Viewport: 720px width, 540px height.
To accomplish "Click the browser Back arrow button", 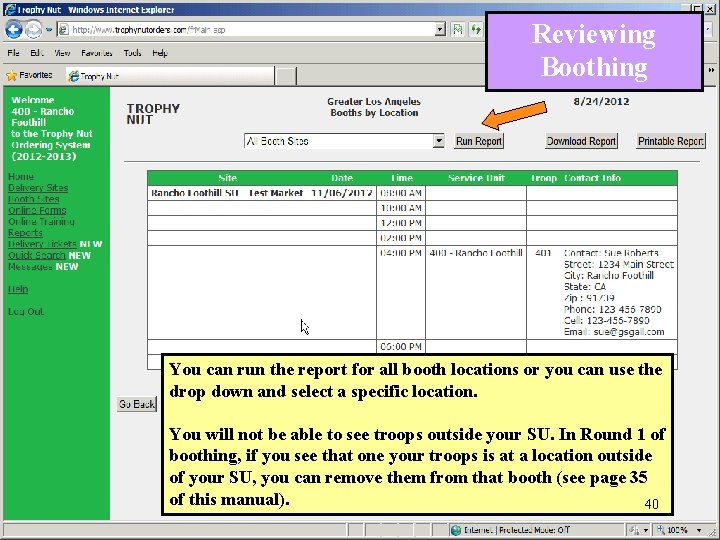I will tap(14, 30).
